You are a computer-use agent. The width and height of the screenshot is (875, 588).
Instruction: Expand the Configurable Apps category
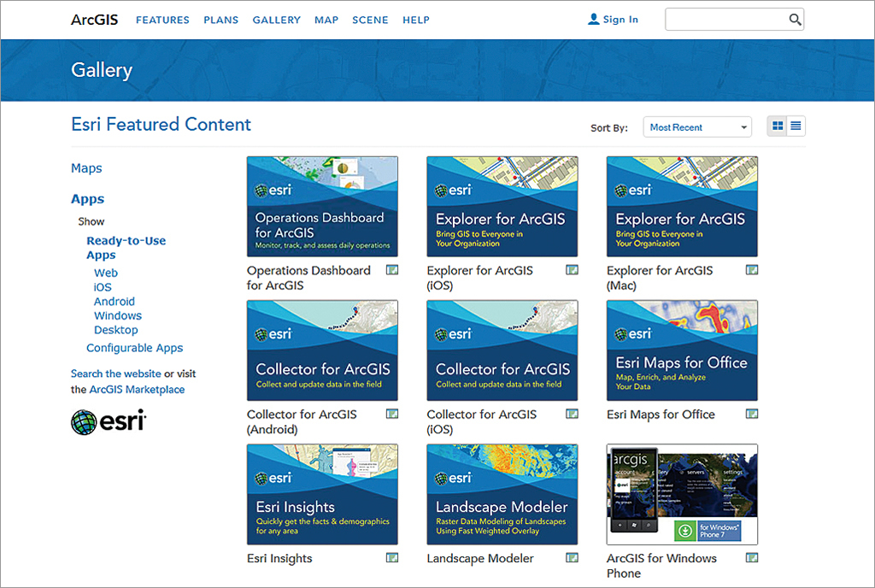click(134, 348)
